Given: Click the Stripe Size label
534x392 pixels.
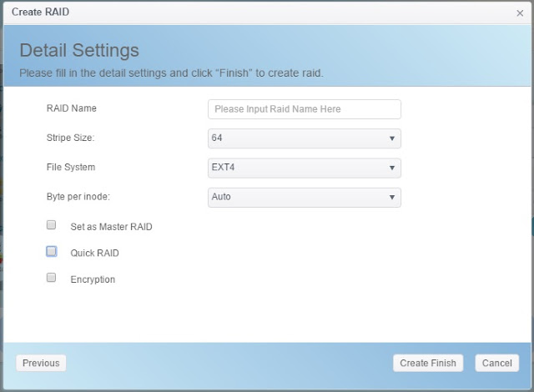Looking at the screenshot, I should (x=70, y=138).
